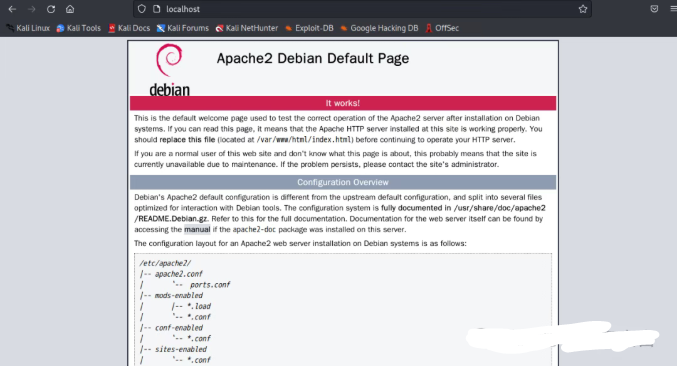Viewport: 679px width, 367px height.
Task: Open the Kali NetHunter bookmark
Action: click(x=247, y=28)
